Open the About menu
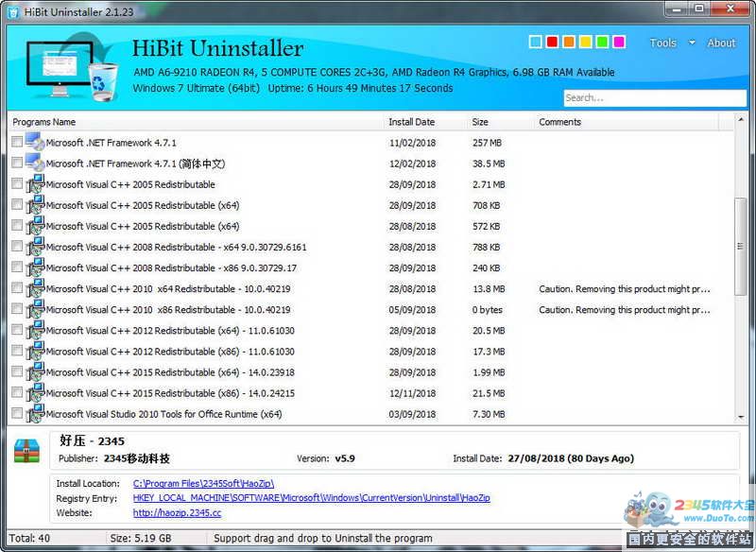Image resolution: width=756 pixels, height=552 pixels. (721, 43)
